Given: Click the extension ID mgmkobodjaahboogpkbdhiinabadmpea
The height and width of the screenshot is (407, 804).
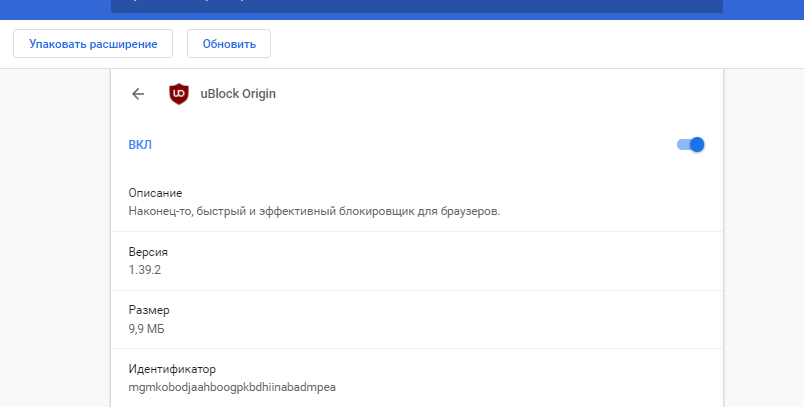Looking at the screenshot, I should [x=232, y=387].
